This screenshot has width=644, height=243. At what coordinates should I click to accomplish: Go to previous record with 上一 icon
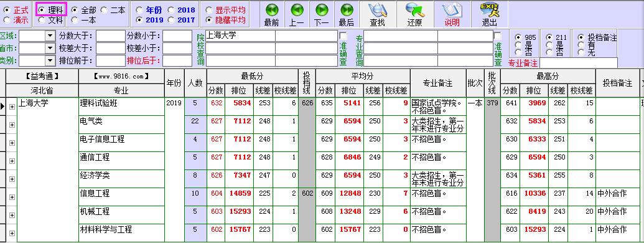297,10
